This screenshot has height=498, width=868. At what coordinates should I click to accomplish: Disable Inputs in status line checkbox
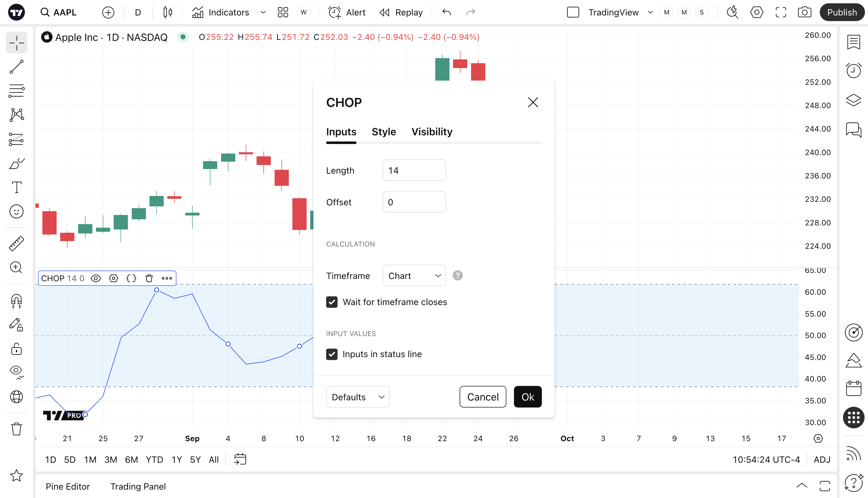coord(332,354)
